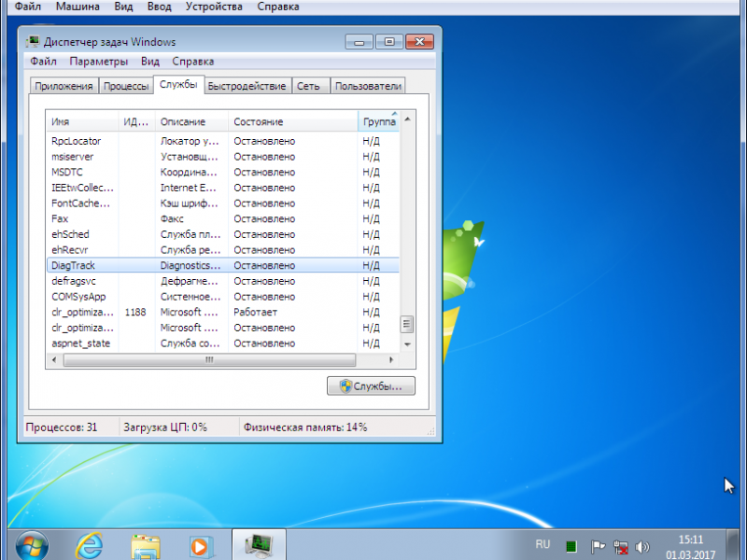Sort by the Состояние column header
The height and width of the screenshot is (560, 747).
[293, 122]
